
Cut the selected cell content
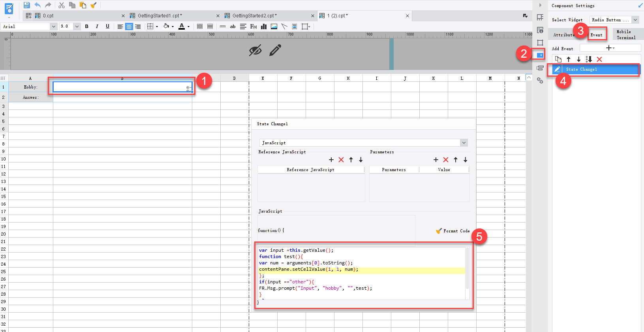[62, 5]
